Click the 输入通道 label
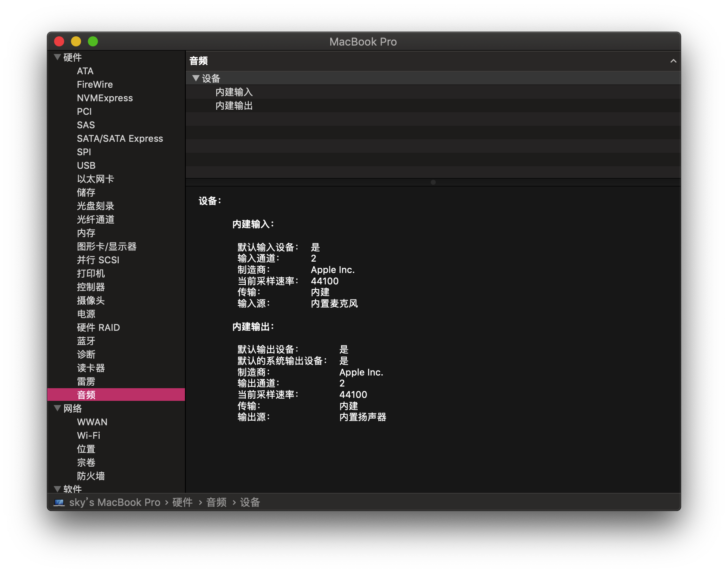The height and width of the screenshot is (573, 728). coord(258,258)
